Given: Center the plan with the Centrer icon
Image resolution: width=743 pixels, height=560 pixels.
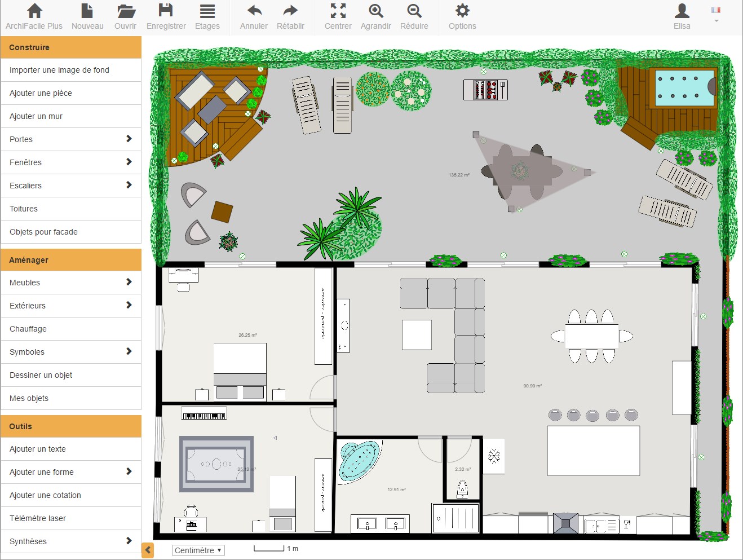Looking at the screenshot, I should [x=337, y=16].
